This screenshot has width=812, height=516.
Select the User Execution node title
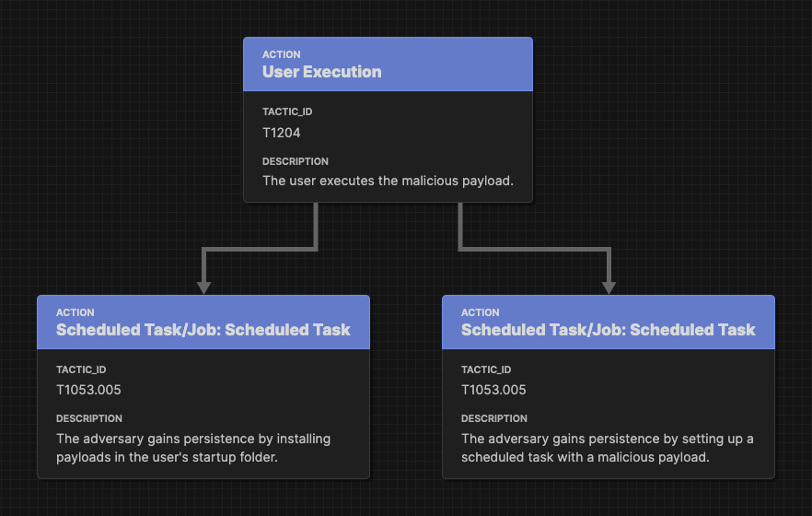[x=321, y=72]
